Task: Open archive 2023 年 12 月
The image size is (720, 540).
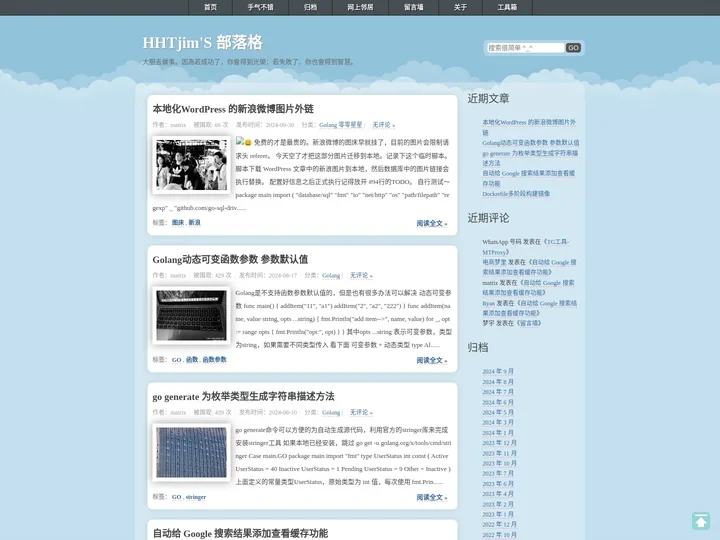Action: (499, 443)
